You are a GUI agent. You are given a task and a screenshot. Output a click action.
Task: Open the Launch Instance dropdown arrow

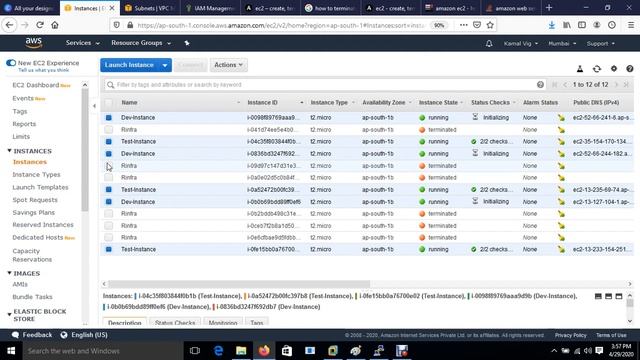[x=165, y=65]
